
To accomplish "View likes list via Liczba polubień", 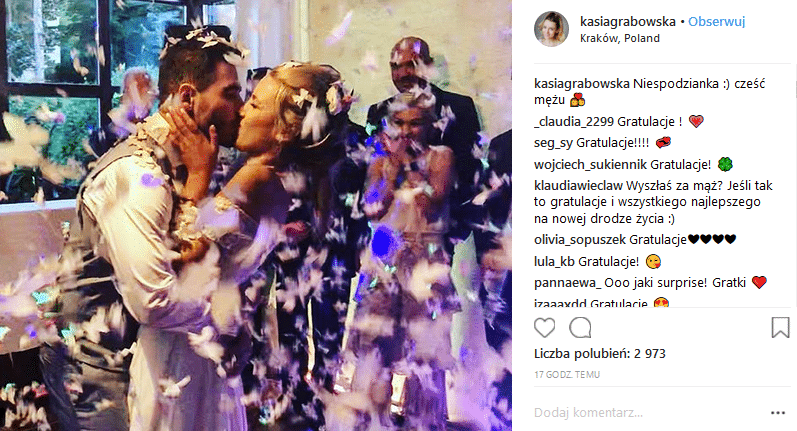I will pos(600,354).
